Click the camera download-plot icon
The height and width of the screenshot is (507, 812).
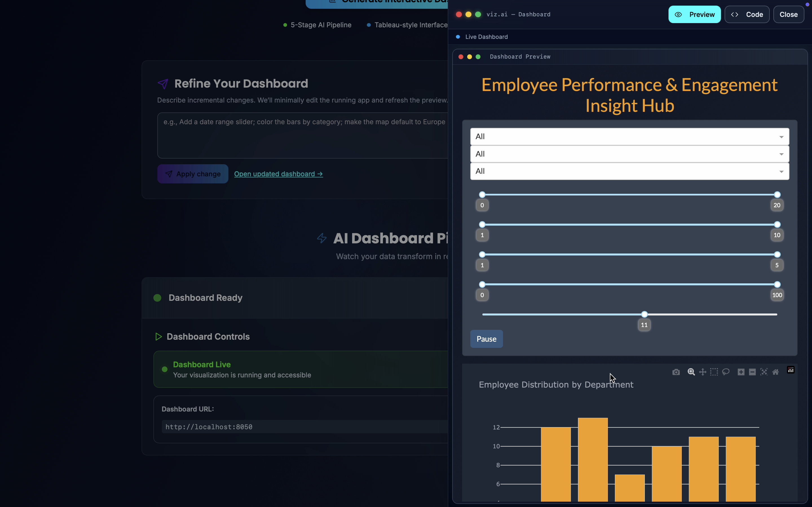(676, 372)
